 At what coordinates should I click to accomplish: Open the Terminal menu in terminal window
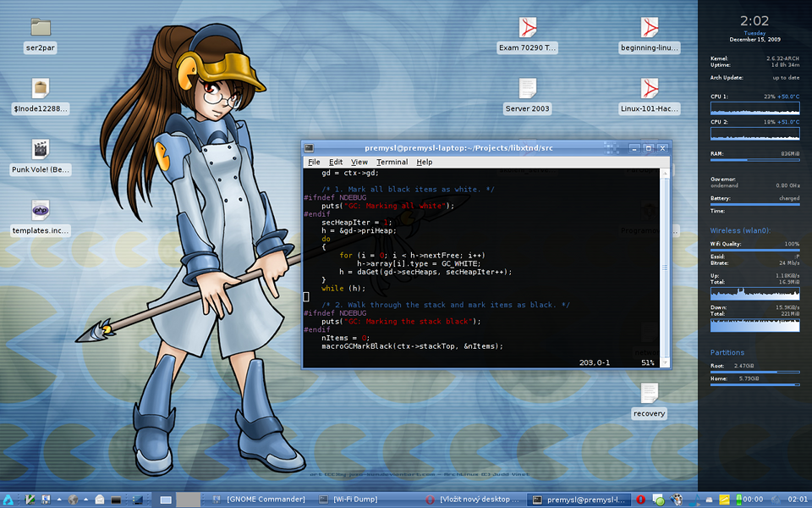pos(392,163)
